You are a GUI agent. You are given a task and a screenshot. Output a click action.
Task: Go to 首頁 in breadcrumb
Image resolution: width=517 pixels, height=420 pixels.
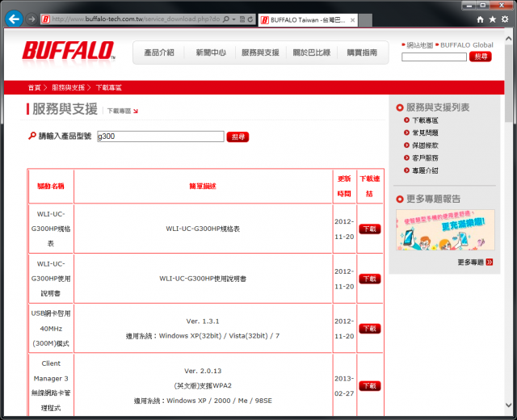[34, 87]
